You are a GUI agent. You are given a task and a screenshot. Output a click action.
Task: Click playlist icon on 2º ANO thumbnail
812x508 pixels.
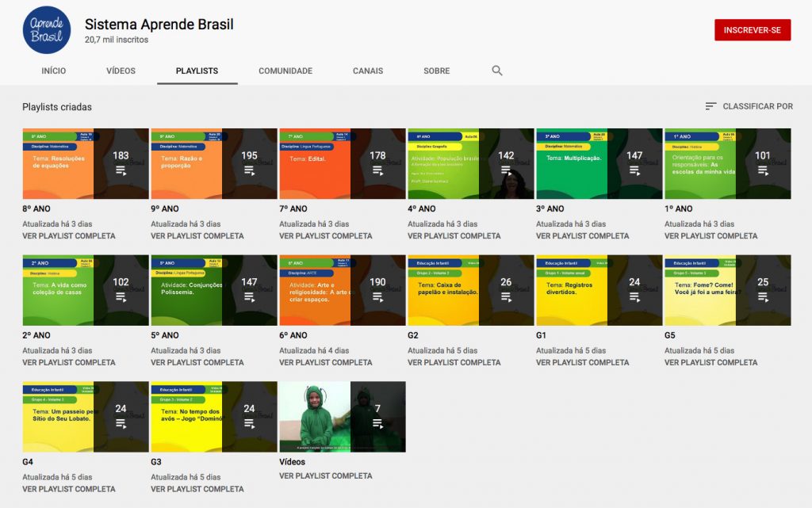pyautogui.click(x=121, y=297)
